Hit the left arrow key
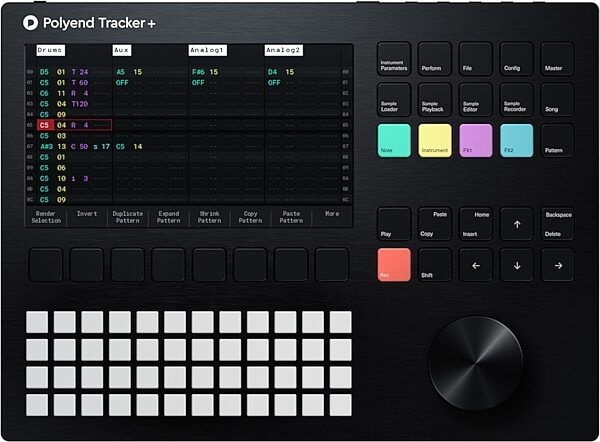 coord(476,265)
